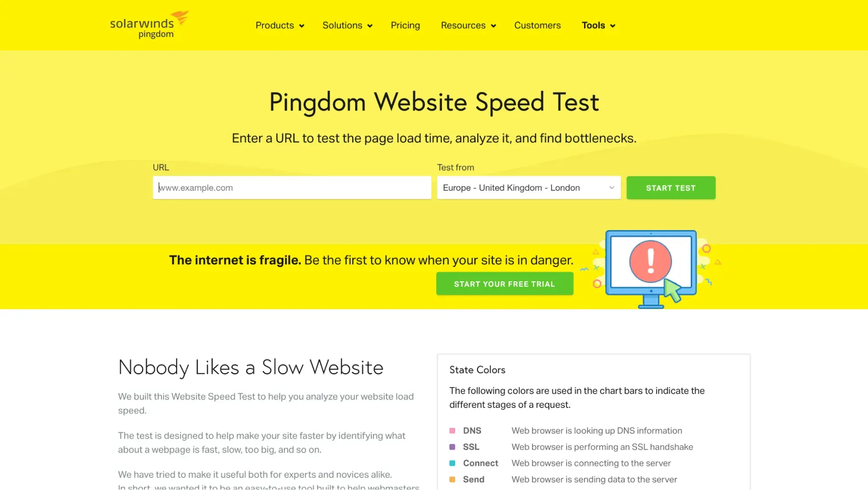This screenshot has height=490, width=868.
Task: Select Europe - United Kingdom - London location
Action: pos(528,188)
